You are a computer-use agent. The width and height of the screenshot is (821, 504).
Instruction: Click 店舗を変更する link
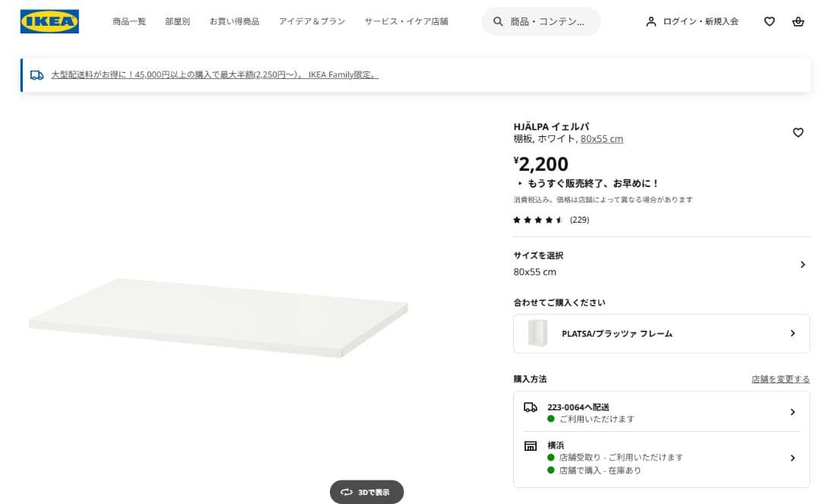781,379
